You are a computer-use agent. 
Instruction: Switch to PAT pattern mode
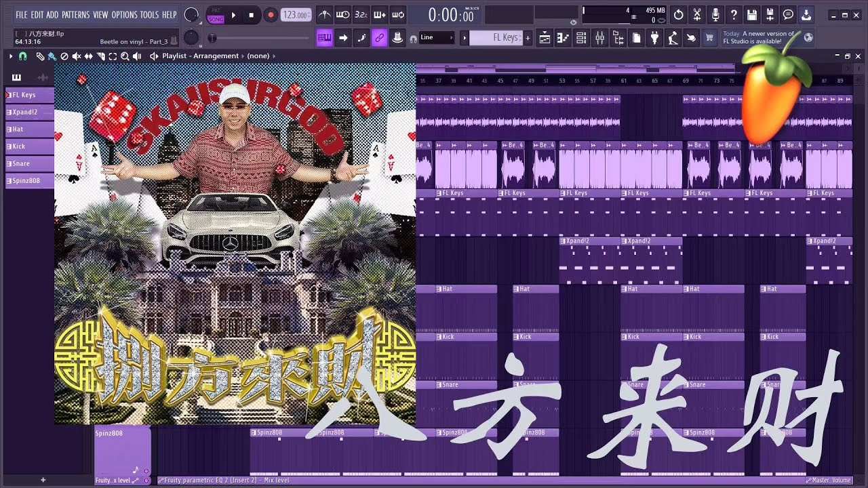[x=216, y=10]
